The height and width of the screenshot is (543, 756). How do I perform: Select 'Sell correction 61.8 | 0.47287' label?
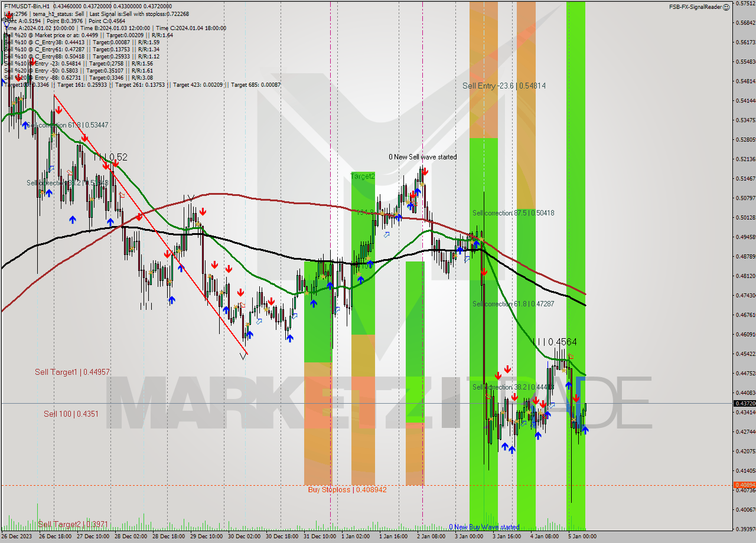(x=513, y=303)
